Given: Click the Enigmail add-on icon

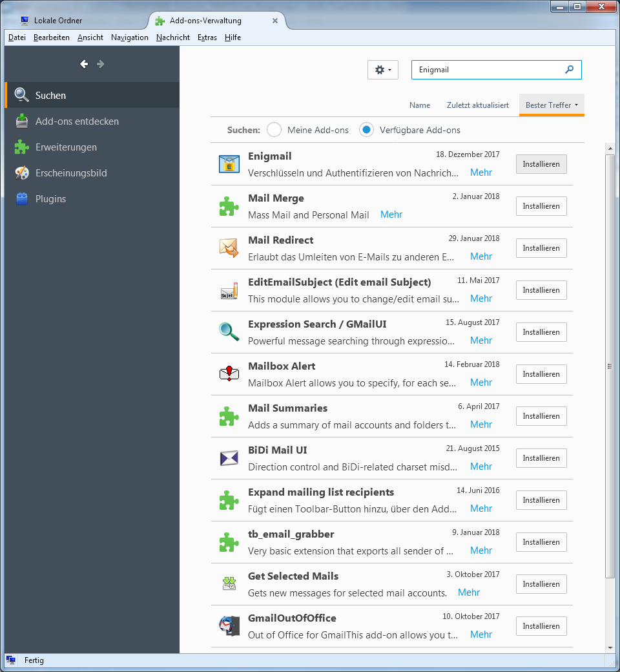Looking at the screenshot, I should click(x=229, y=164).
